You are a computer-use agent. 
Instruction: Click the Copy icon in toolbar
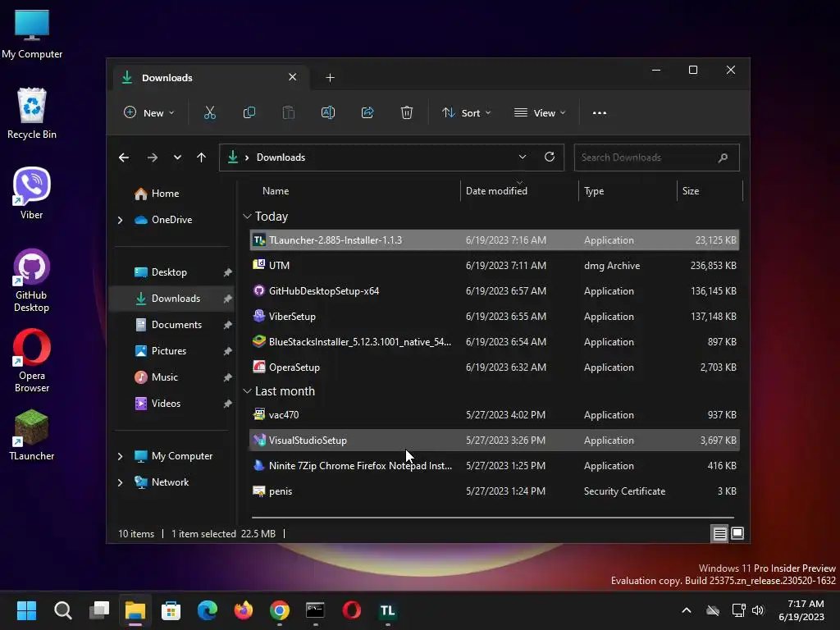249,113
